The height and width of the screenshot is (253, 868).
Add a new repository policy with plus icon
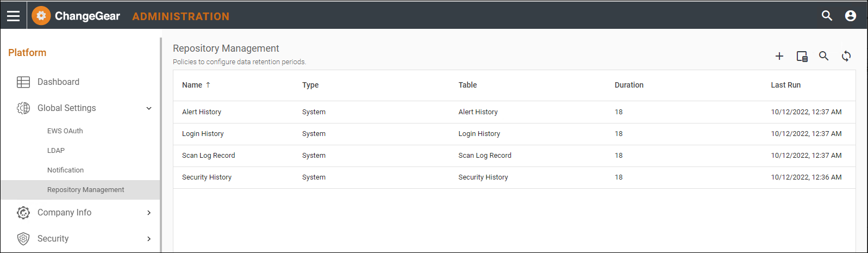779,56
